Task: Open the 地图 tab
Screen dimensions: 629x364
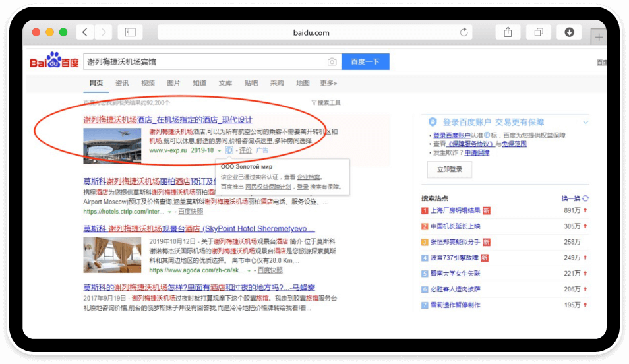Action: coord(303,83)
